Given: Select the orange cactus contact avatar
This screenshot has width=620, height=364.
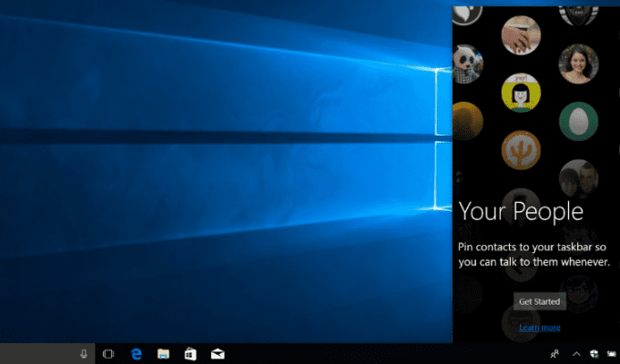Looking at the screenshot, I should coord(521,150).
